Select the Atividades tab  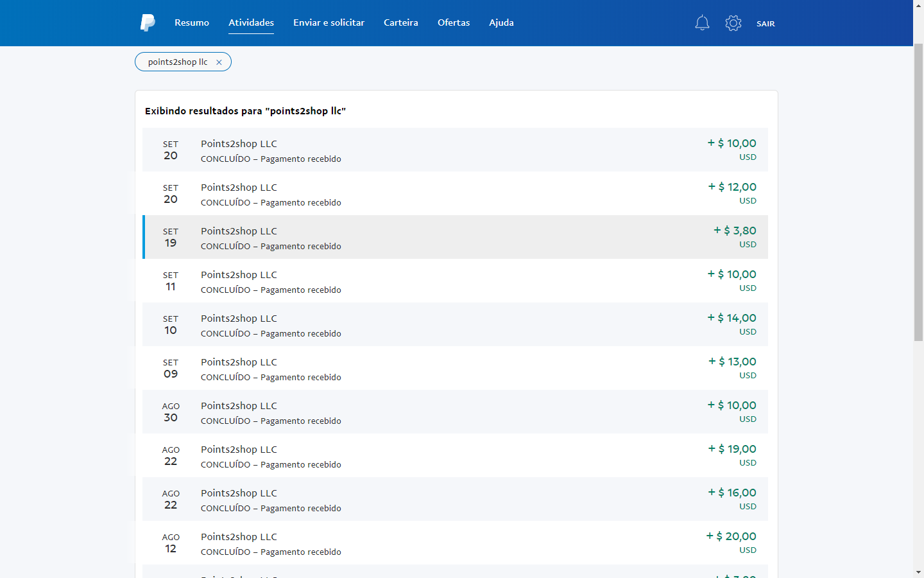tap(252, 22)
